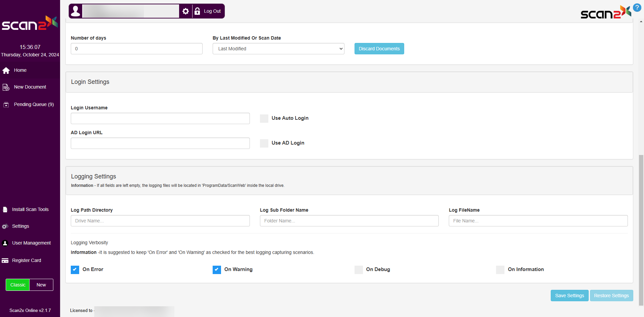Uncheck the On Error logging checkbox
This screenshot has height=317, width=644.
(x=75, y=270)
